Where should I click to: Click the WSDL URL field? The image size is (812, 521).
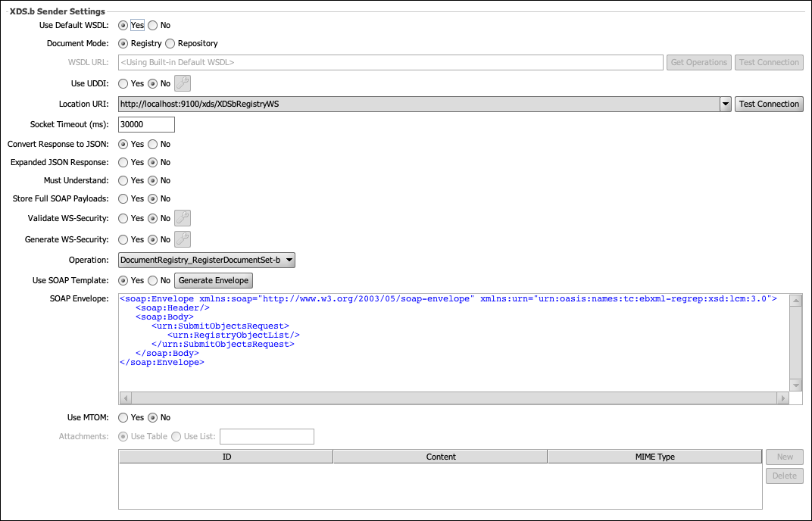tap(390, 62)
